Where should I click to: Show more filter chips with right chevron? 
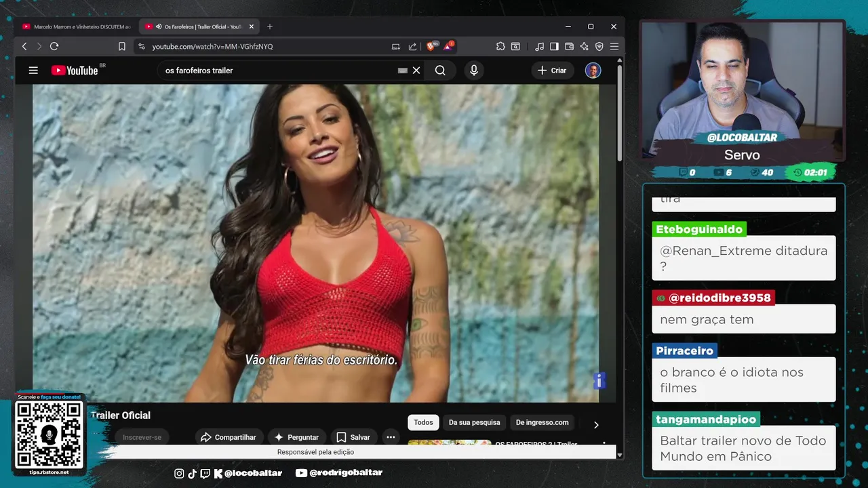click(596, 425)
